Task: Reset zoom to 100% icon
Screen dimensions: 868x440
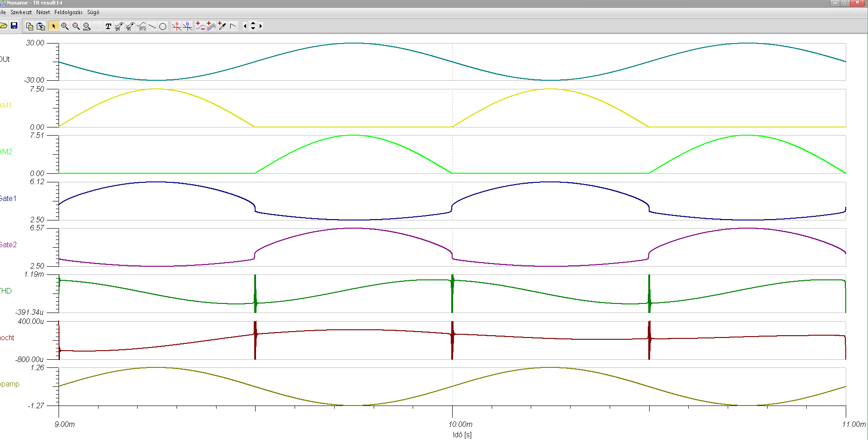Action: [x=87, y=26]
